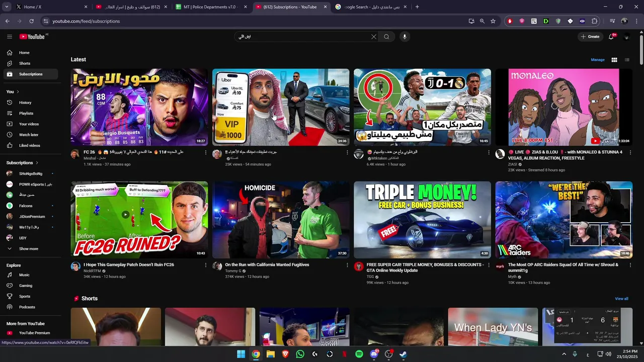The image size is (644, 362).
Task: Switch to MT Police Departments tab
Action: tap(211, 7)
